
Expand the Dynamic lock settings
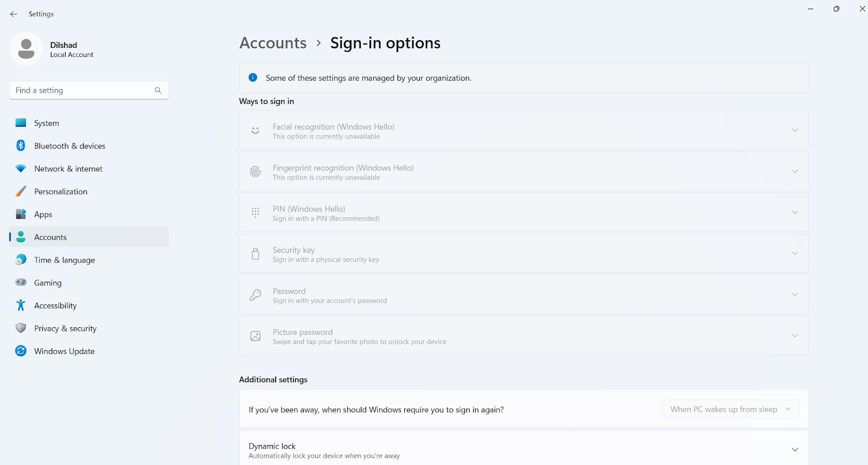[794, 450]
